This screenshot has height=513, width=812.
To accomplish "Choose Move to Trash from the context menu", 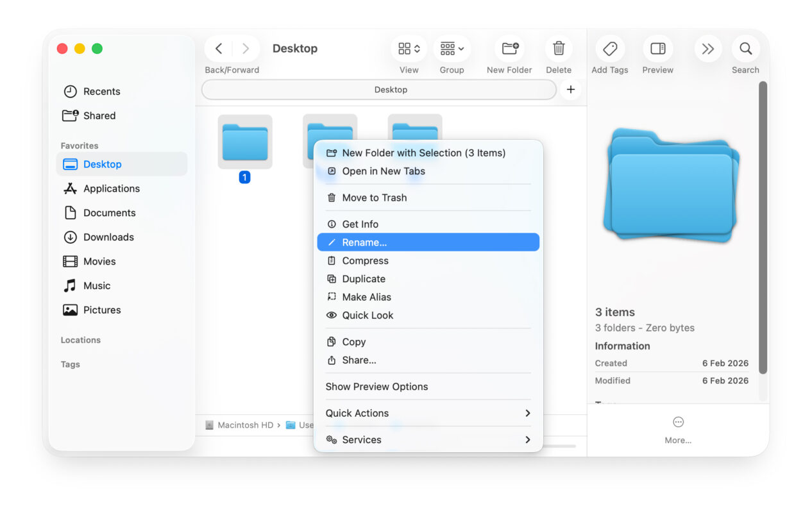I will 374,198.
